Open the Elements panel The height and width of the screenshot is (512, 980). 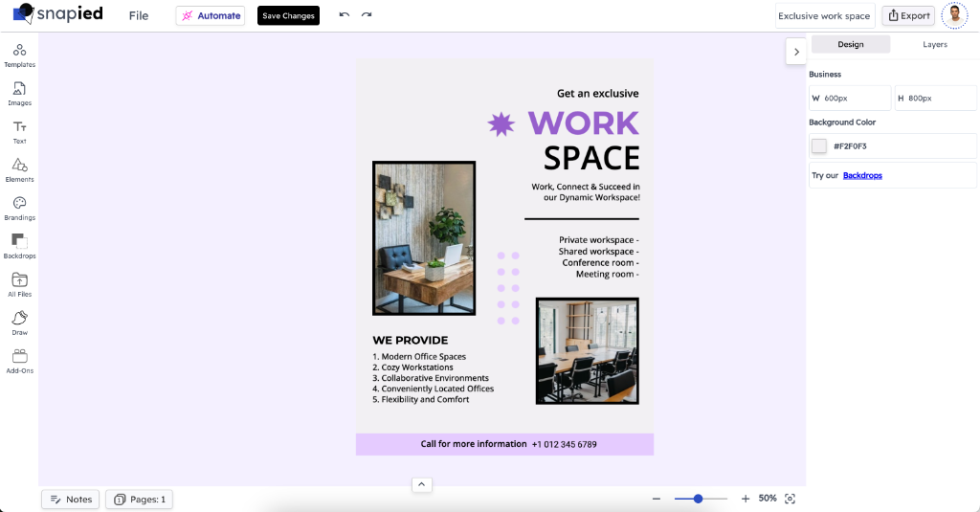click(x=19, y=169)
